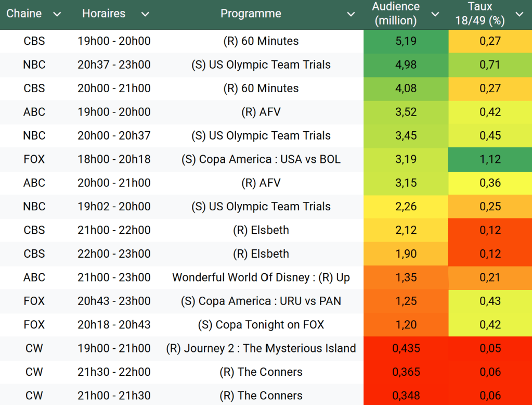The width and height of the screenshot is (532, 405).
Task: Select the 20h37 - 23h00 time slot cell
Action: pos(113,65)
